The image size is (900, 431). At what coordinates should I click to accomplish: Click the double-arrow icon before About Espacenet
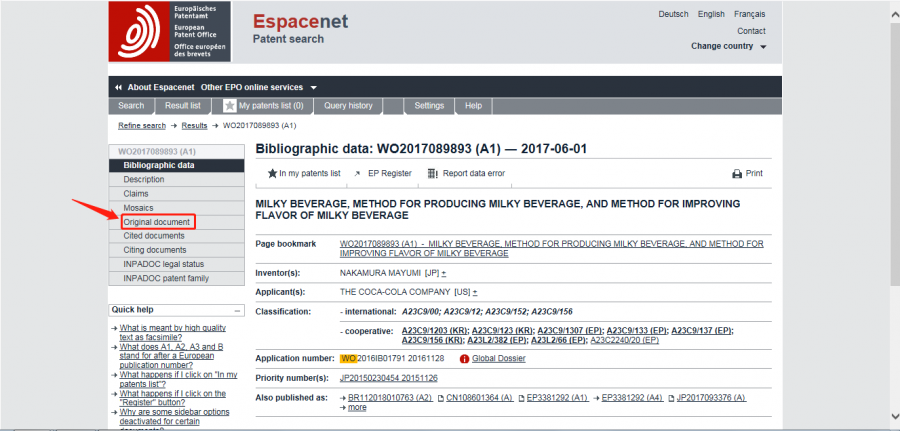118,87
